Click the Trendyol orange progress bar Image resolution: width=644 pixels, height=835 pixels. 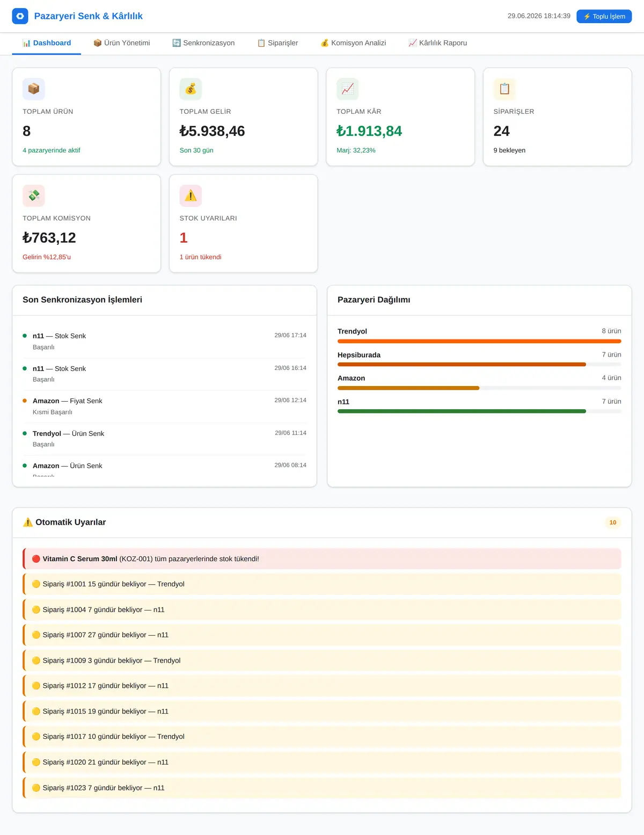pyautogui.click(x=479, y=342)
